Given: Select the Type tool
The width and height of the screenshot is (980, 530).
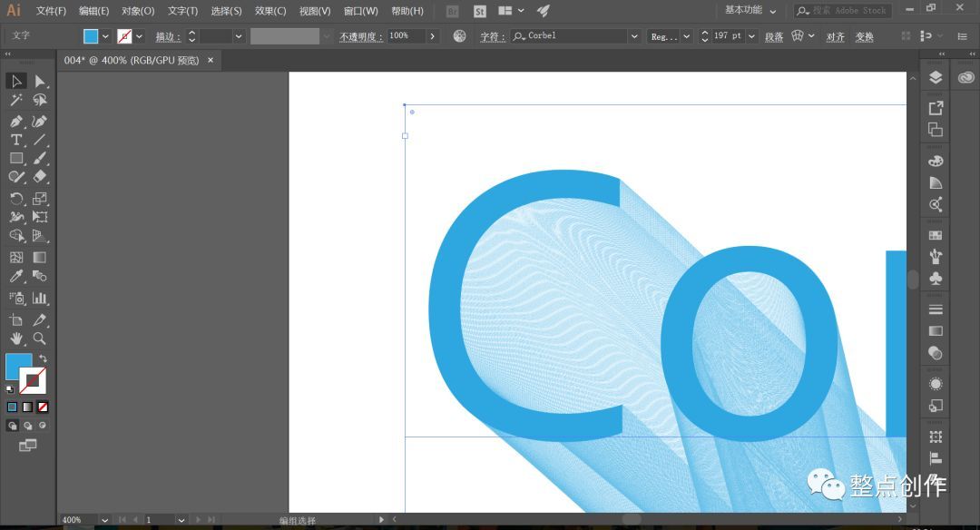Looking at the screenshot, I should click(16, 140).
